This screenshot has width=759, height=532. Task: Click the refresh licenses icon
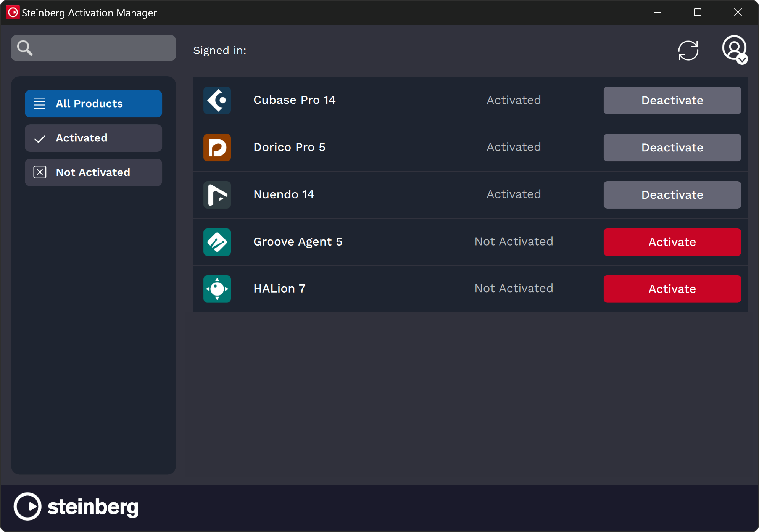pos(688,50)
